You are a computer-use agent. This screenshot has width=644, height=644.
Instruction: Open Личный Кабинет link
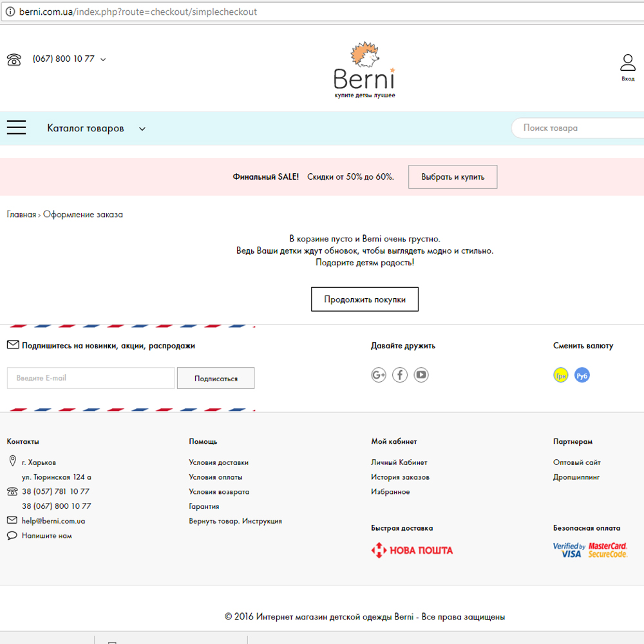click(399, 462)
